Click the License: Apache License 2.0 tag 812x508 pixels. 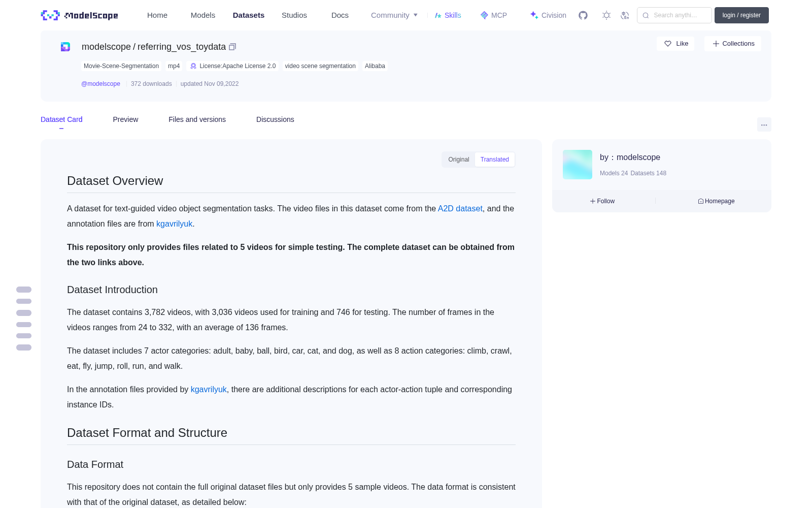pyautogui.click(x=232, y=66)
